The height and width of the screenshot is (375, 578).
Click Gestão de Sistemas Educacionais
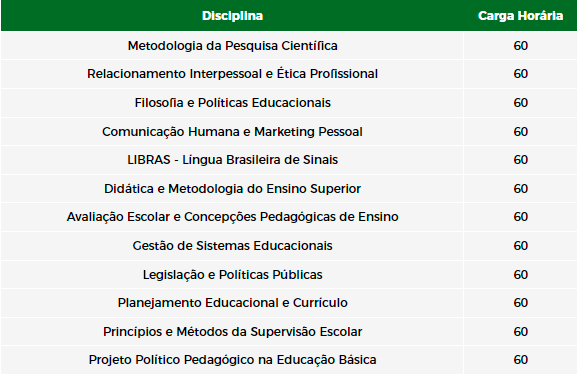click(x=232, y=246)
